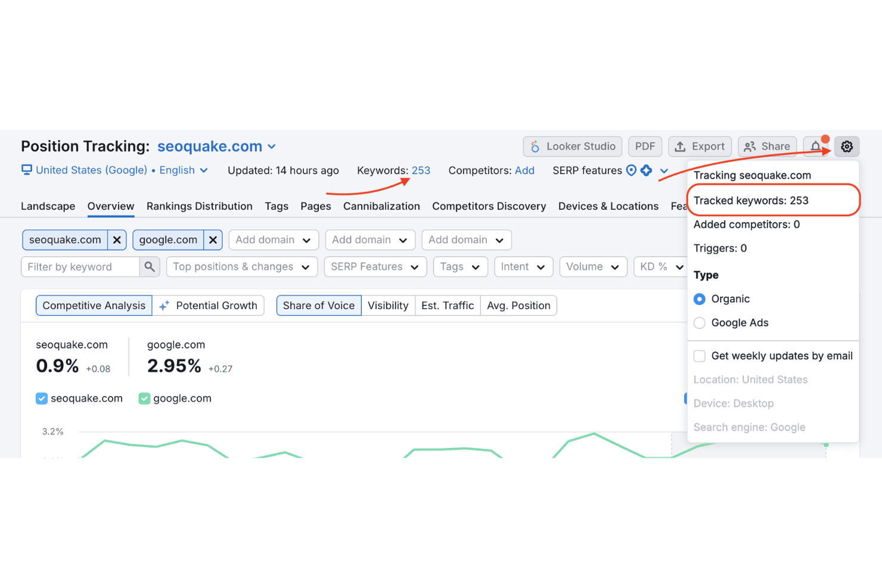Switch chart to Avg. Position metric
Screen dimensions: 882x588
coord(518,306)
